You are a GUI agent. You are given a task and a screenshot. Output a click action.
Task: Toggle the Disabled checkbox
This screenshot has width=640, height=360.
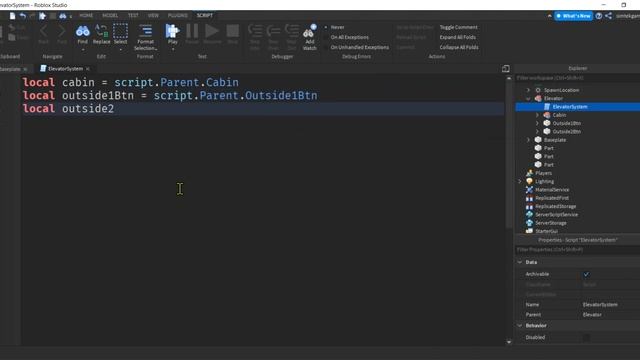click(x=586, y=338)
